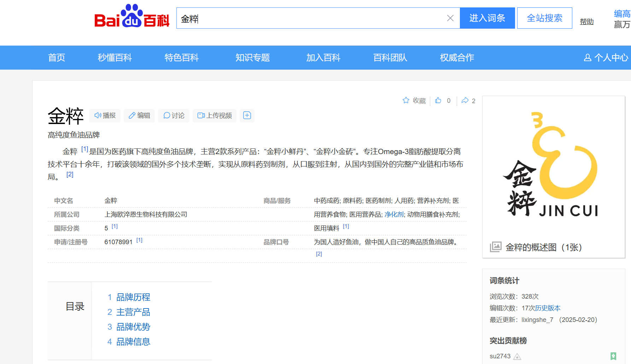This screenshot has height=364, width=631.
Task: Click the 编高 赢万 promo link
Action: click(622, 19)
